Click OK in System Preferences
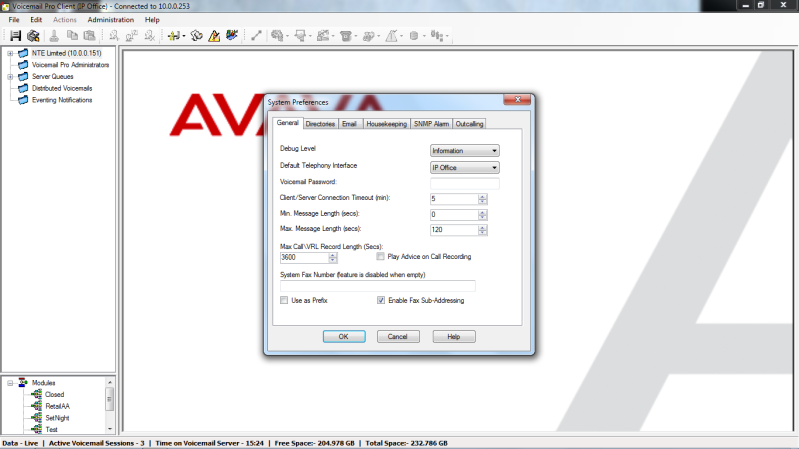Image resolution: width=799 pixels, height=449 pixels. click(x=344, y=337)
